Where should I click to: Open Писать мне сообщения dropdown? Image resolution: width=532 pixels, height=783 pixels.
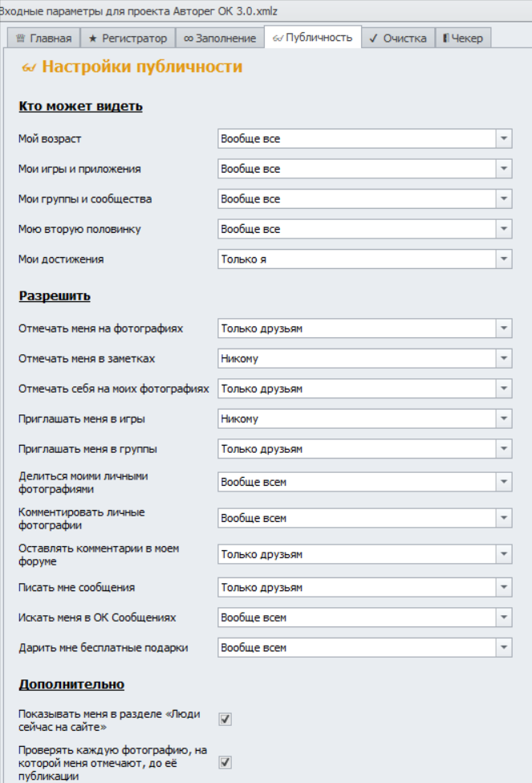click(503, 588)
